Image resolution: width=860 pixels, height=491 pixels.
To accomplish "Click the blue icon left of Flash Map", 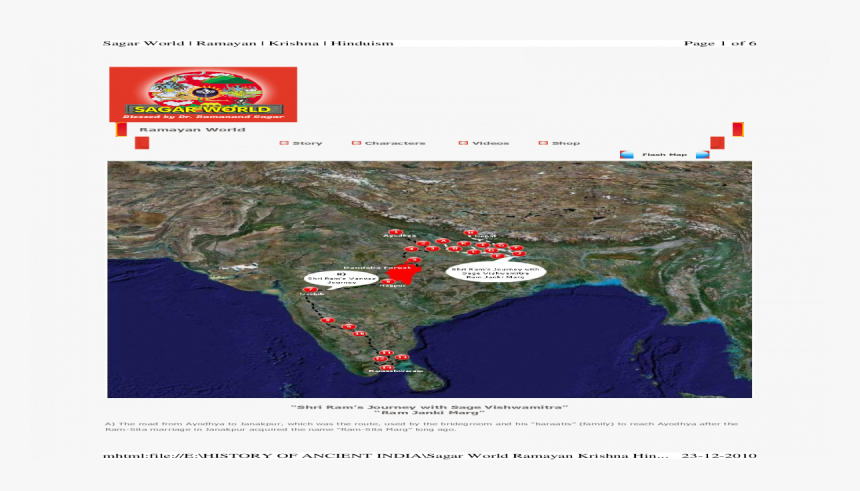I will coord(626,155).
